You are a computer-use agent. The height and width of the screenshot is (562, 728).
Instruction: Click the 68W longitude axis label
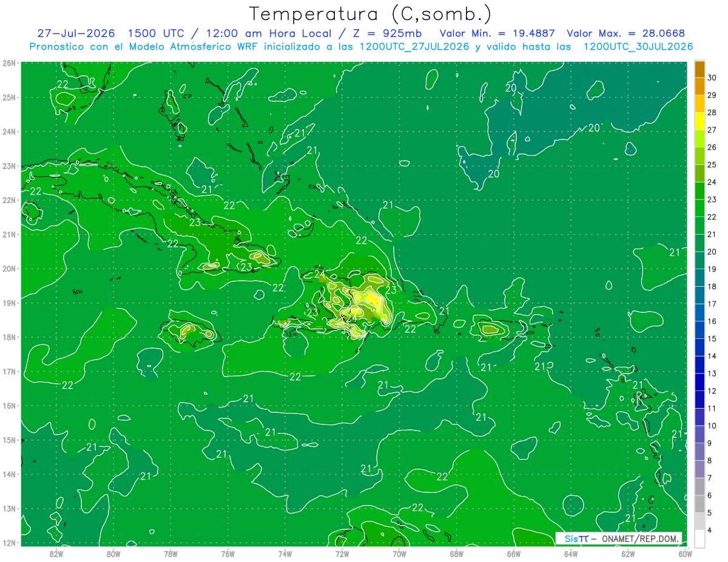[x=456, y=554]
